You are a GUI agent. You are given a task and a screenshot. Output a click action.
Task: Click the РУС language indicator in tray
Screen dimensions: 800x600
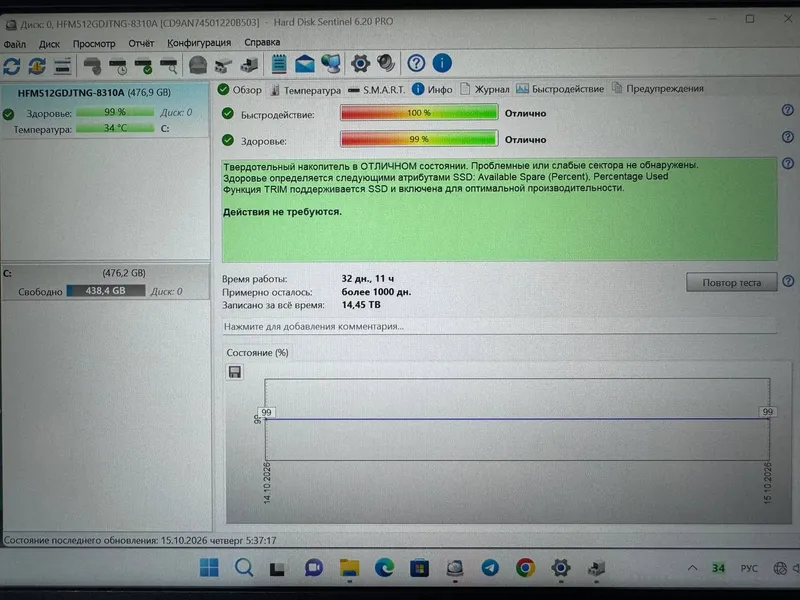click(749, 568)
